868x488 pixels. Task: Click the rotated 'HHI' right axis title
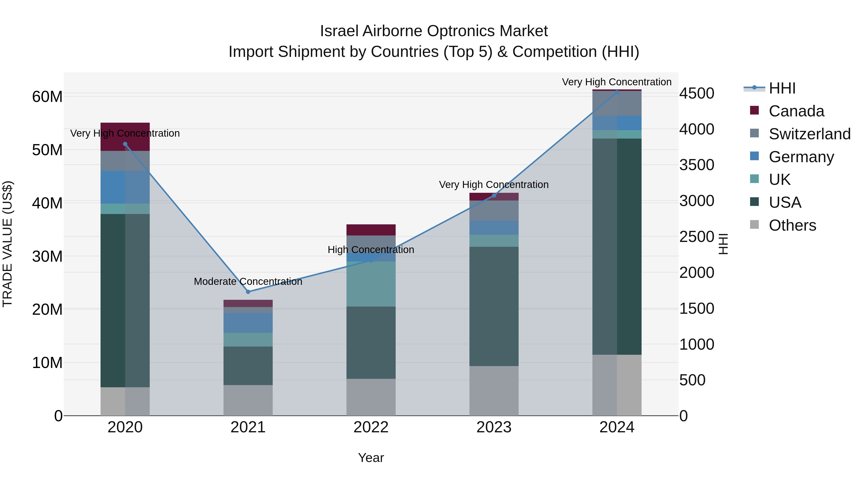coord(723,244)
